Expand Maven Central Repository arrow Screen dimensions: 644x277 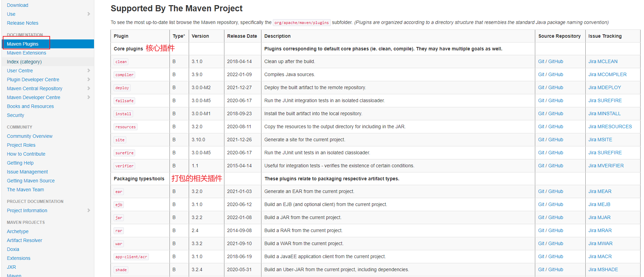point(89,88)
